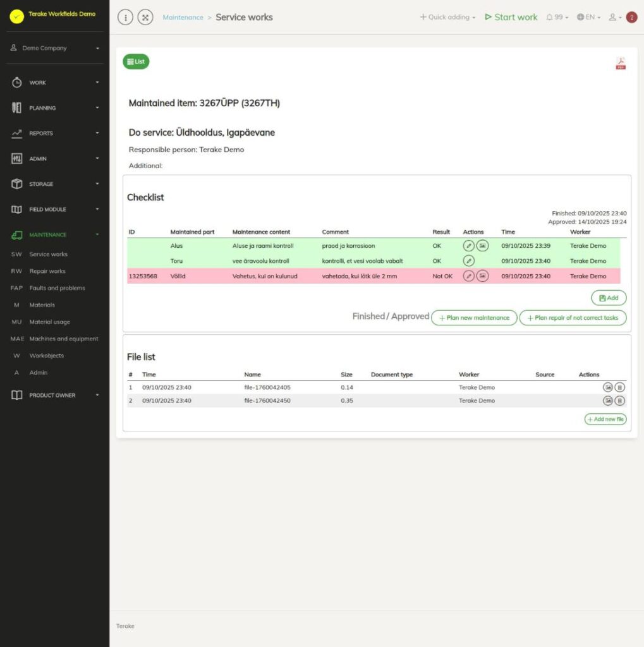The height and width of the screenshot is (647, 644).
Task: View image for Völlid checklist row
Action: [x=483, y=276]
